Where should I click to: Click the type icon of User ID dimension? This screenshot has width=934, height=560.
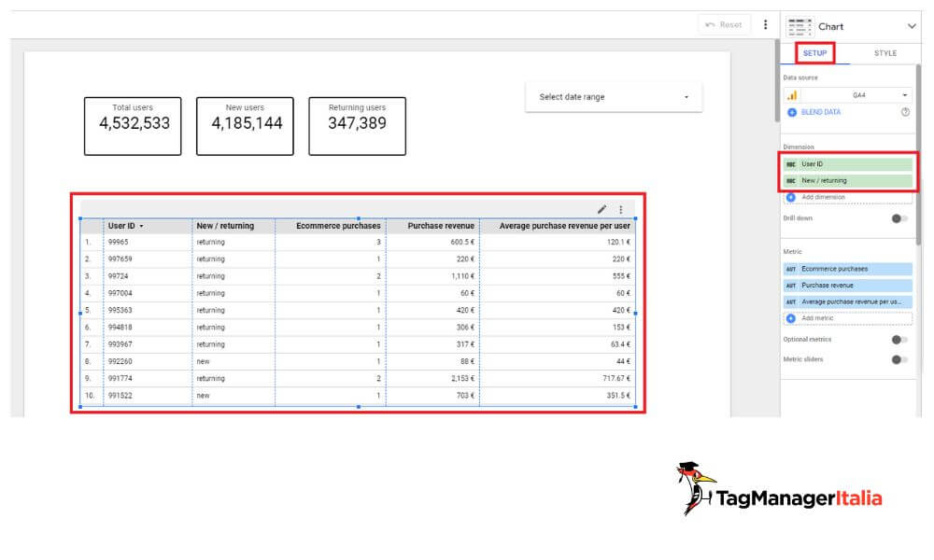[x=791, y=164]
